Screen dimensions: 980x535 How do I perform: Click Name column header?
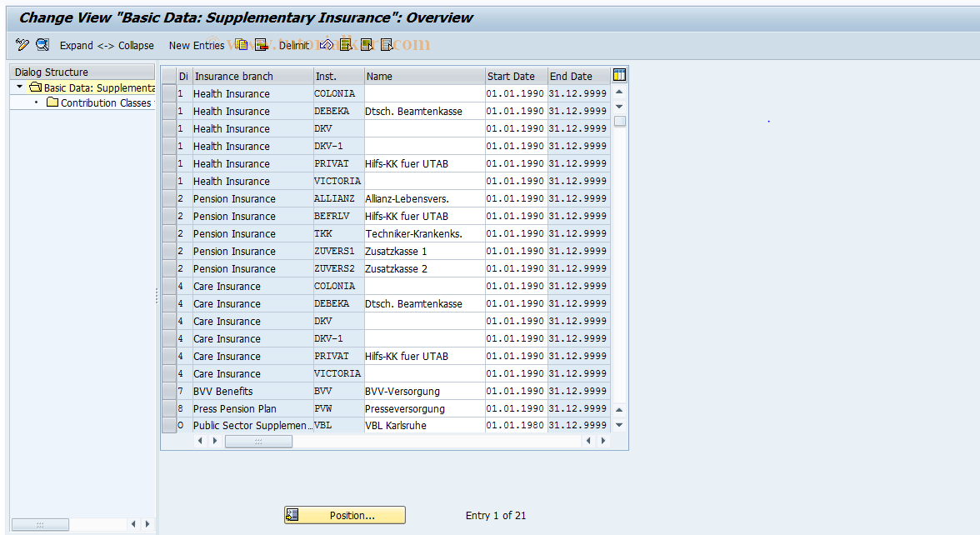[x=424, y=76]
